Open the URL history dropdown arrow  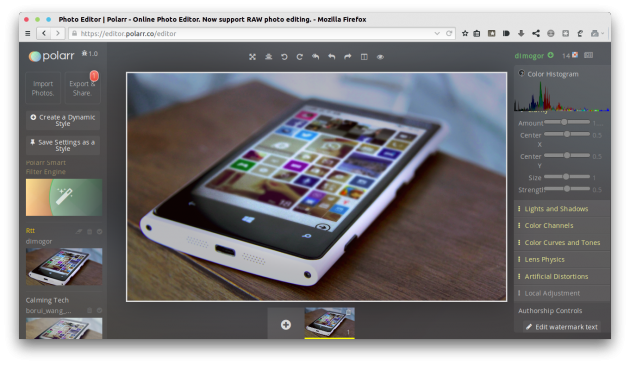coord(437,33)
